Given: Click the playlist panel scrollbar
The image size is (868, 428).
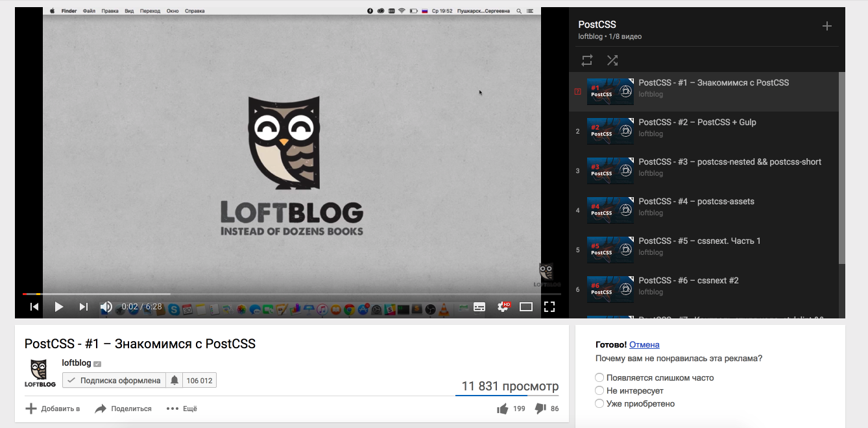Looking at the screenshot, I should pos(842,167).
